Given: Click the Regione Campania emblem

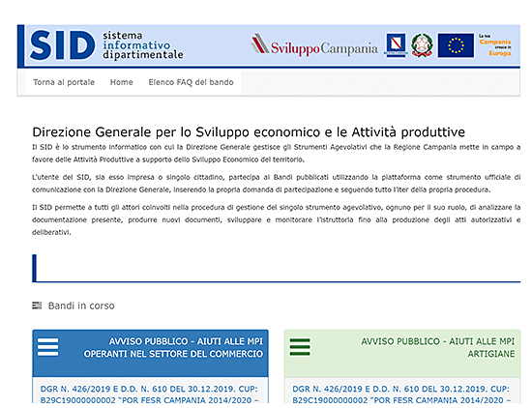Looking at the screenshot, I should [x=396, y=45].
